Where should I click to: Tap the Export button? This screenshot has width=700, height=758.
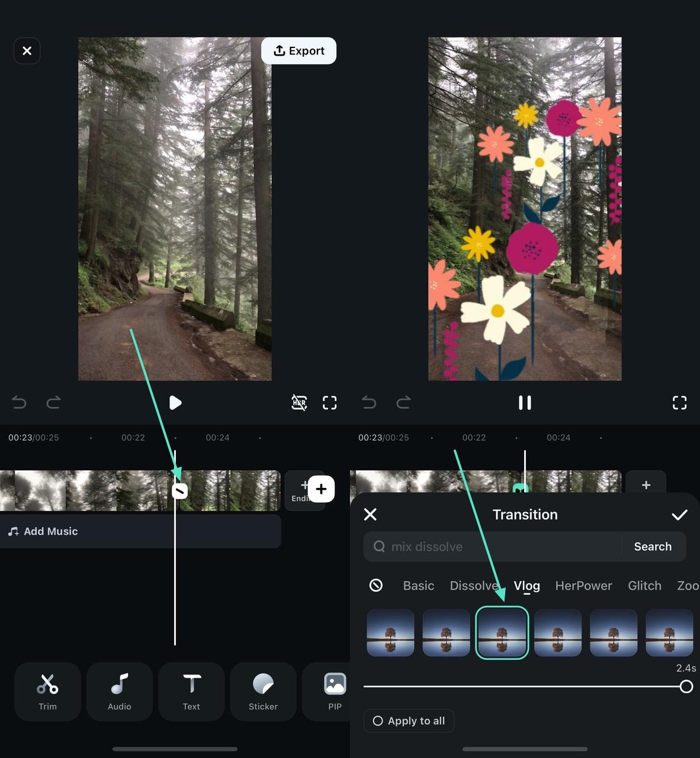tap(298, 51)
